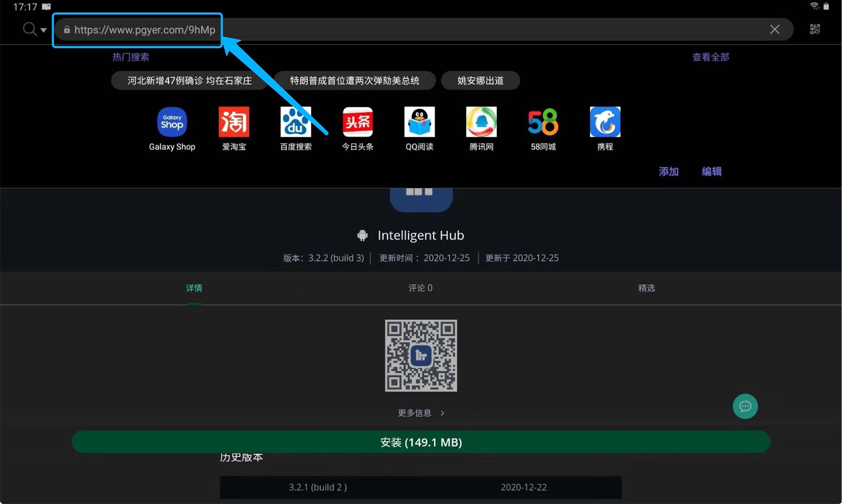Viewport: 842px width, 504px height.
Task: Focus the pgyer.com URL address field
Action: (x=145, y=30)
